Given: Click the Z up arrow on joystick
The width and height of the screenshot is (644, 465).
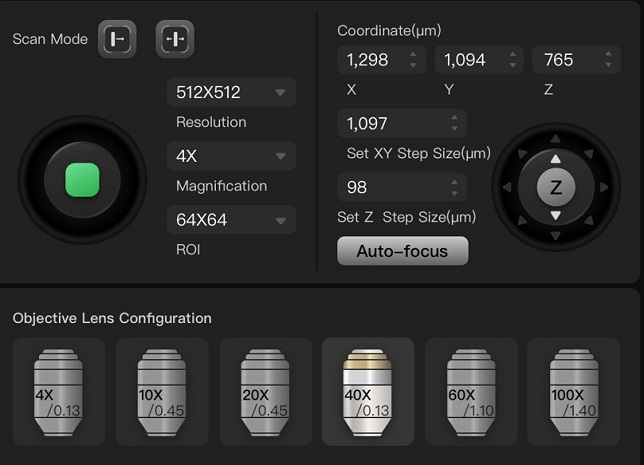Looking at the screenshot, I should coord(556,160).
